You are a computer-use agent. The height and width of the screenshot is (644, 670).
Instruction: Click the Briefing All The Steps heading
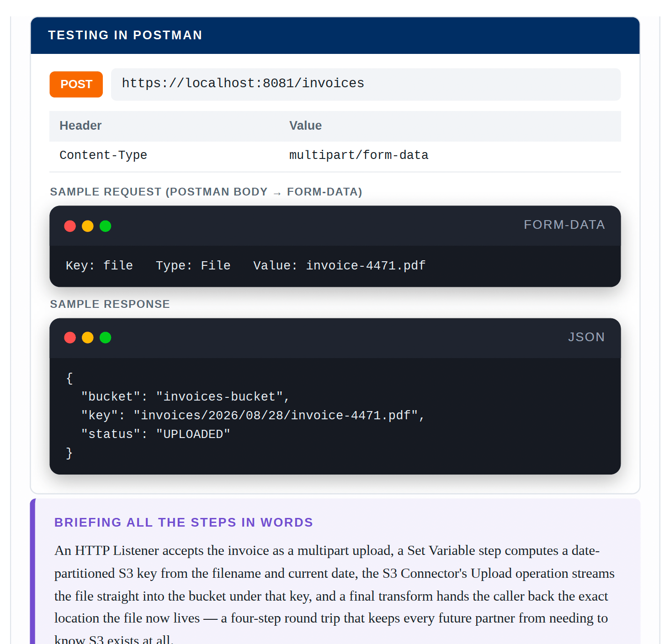click(184, 523)
